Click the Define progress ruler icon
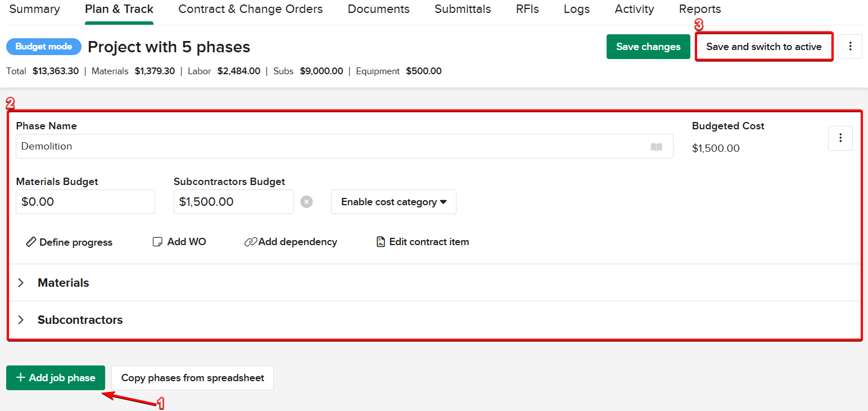 click(x=31, y=242)
